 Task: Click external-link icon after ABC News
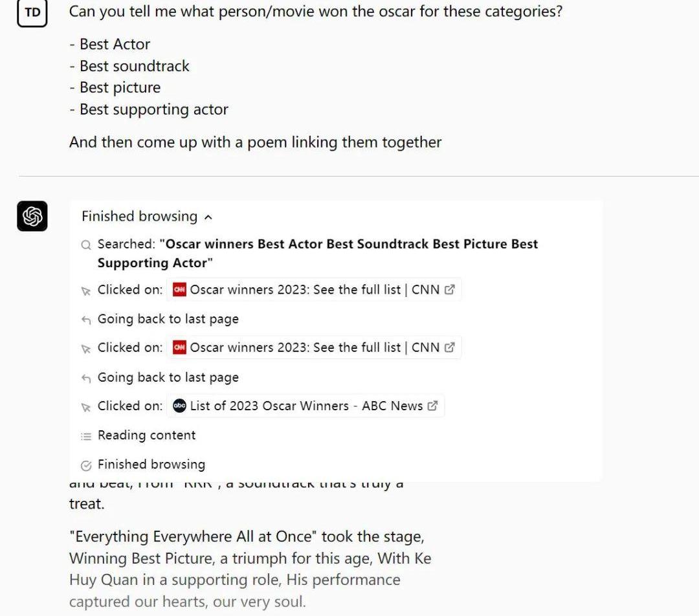click(x=433, y=406)
